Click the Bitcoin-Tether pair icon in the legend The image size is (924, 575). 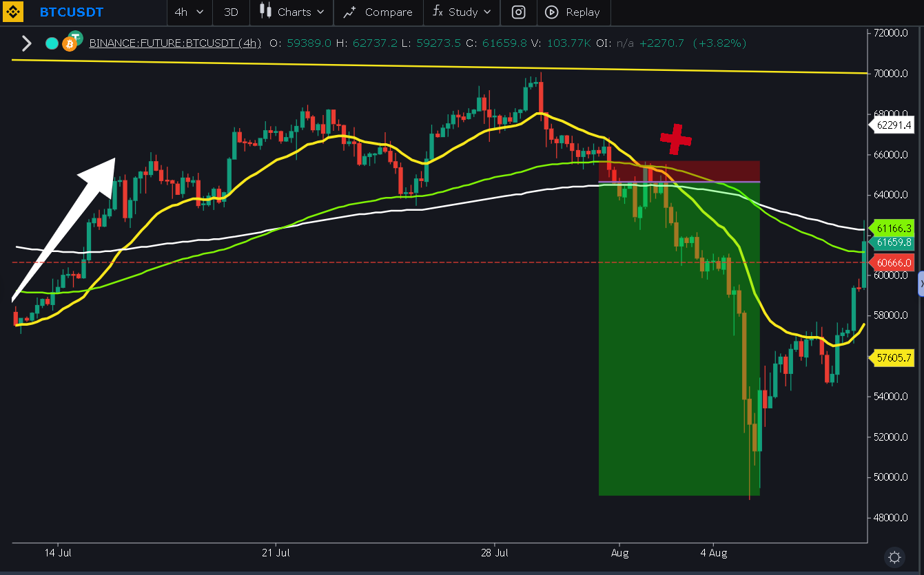70,42
